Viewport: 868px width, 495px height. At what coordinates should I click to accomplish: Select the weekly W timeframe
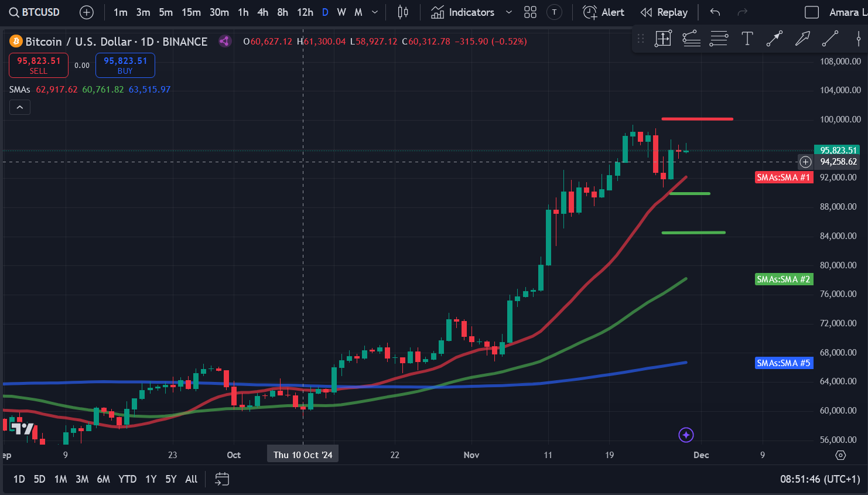tap(341, 12)
